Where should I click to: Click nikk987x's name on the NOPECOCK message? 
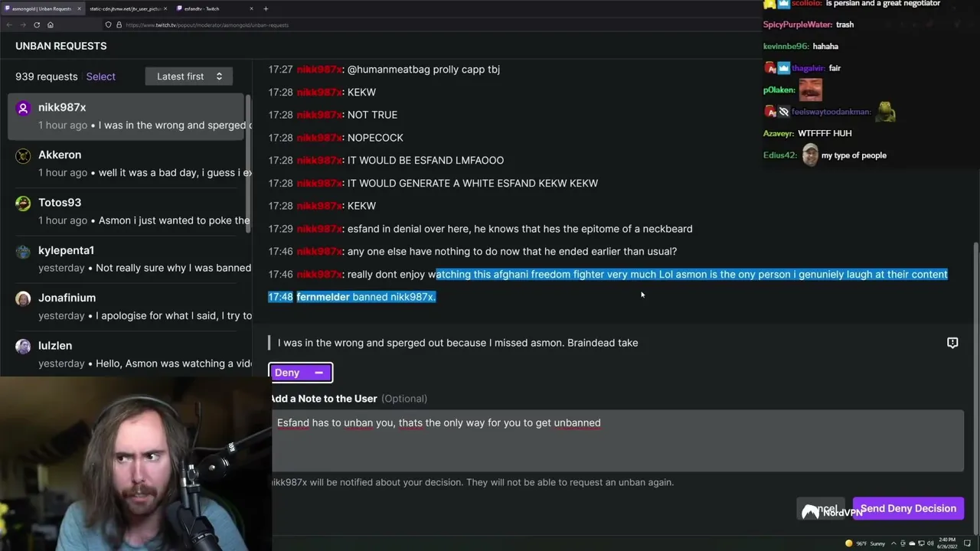pyautogui.click(x=319, y=138)
